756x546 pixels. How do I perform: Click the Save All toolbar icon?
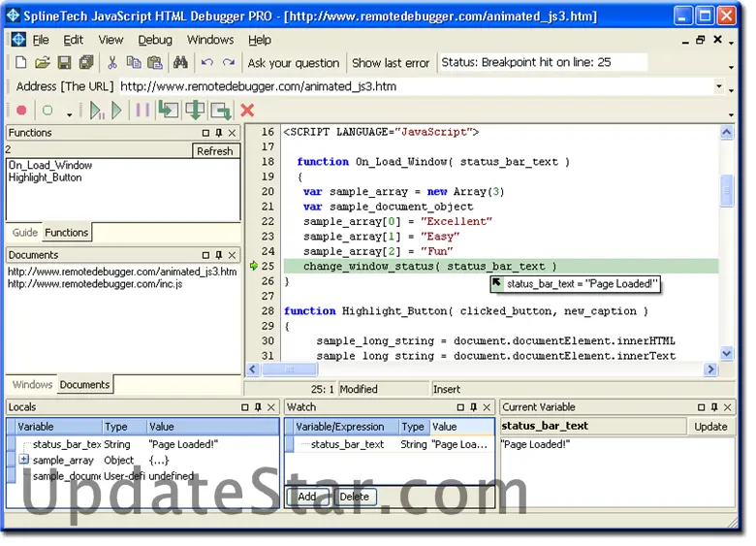pos(86,62)
